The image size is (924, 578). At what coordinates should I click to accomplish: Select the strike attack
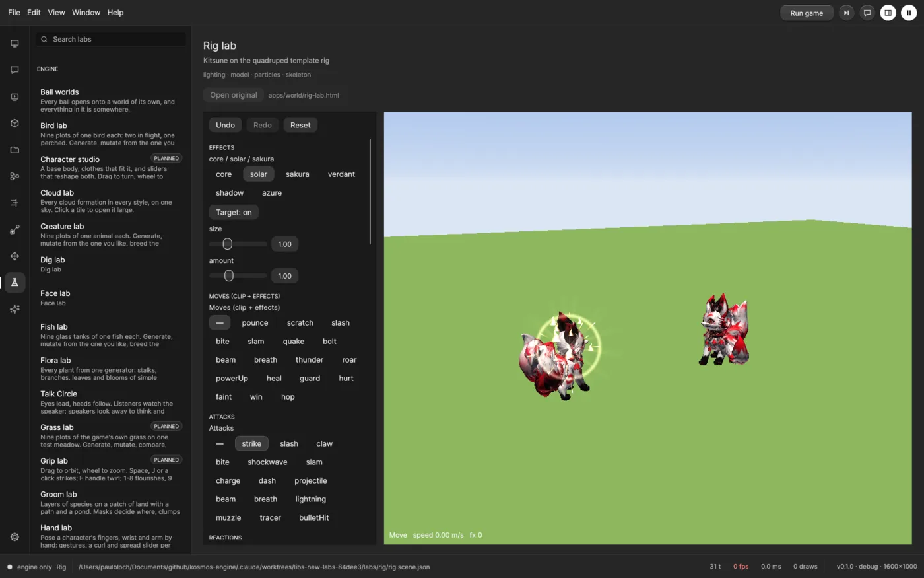251,444
